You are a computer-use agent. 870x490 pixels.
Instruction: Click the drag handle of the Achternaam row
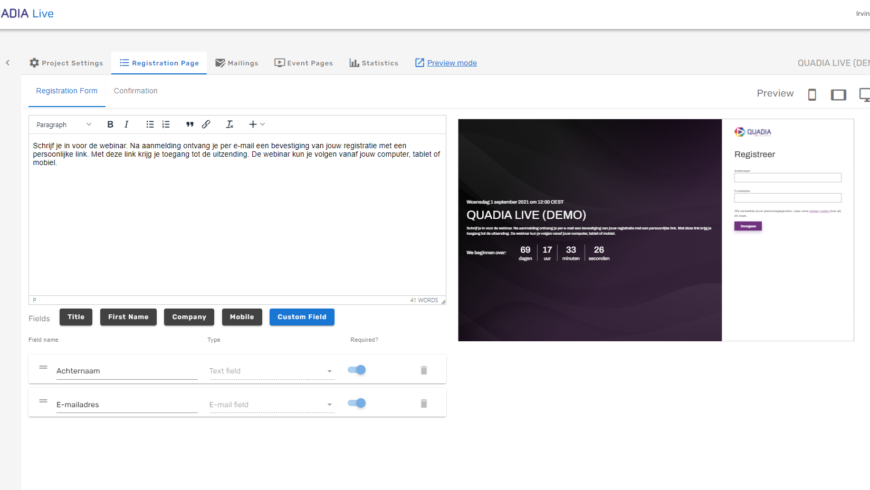pyautogui.click(x=43, y=367)
